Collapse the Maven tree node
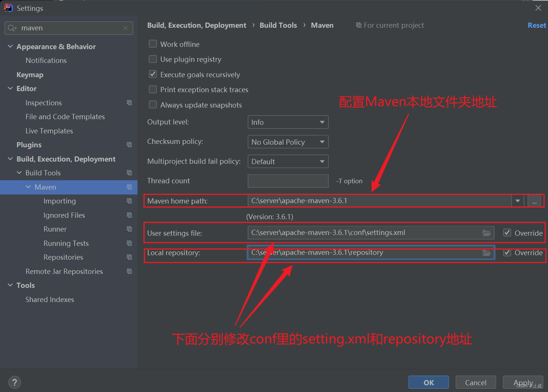Screen dimensions: 548x392 [x=28, y=187]
